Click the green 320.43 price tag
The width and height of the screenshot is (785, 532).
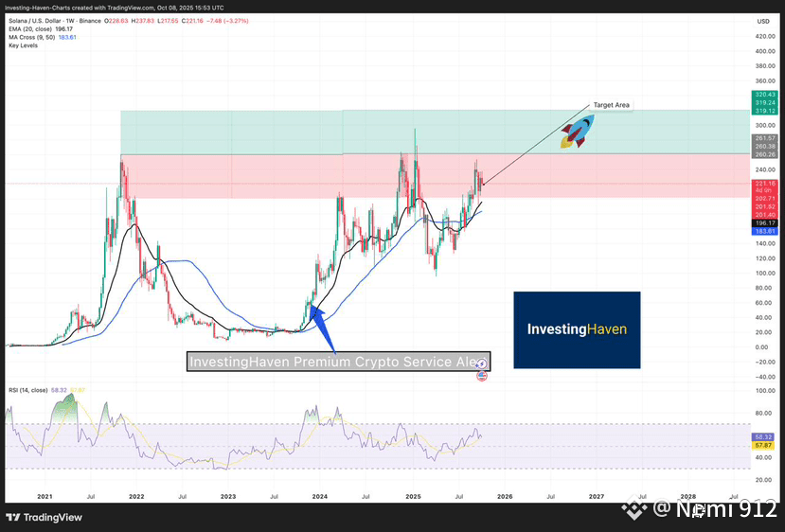[x=764, y=95]
